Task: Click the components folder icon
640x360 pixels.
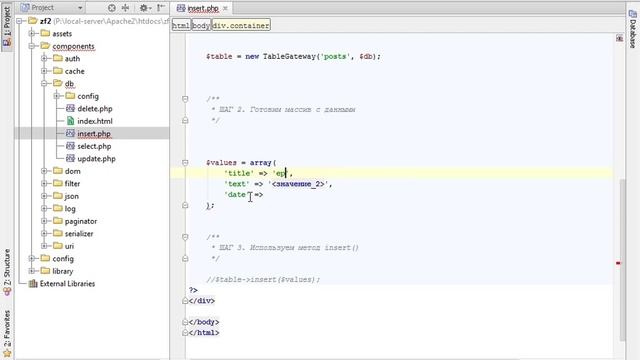Action: [x=45, y=46]
